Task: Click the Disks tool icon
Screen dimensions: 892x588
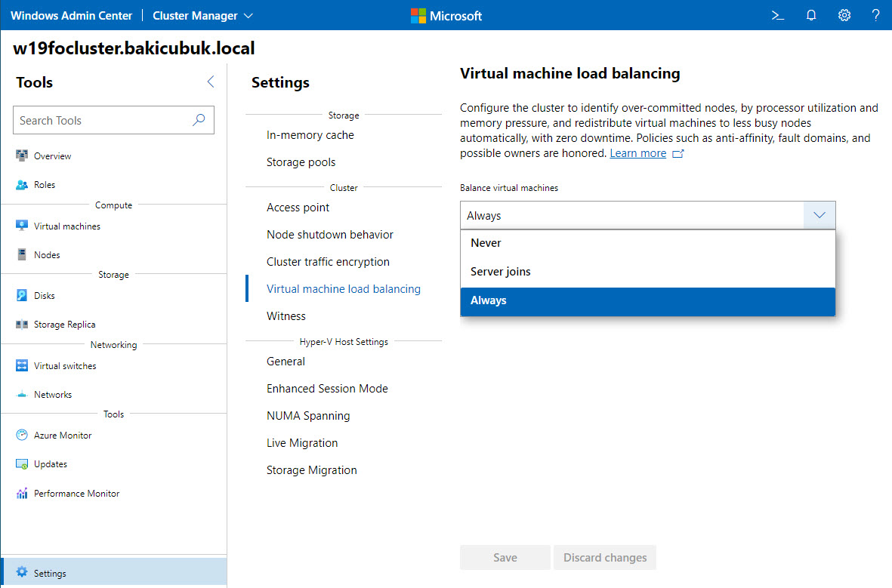Action: pyautogui.click(x=22, y=296)
